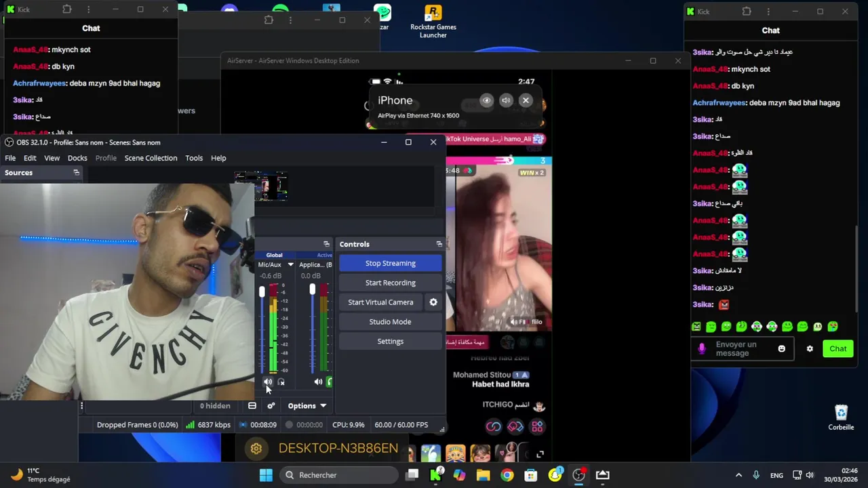The height and width of the screenshot is (488, 868).
Task: Toggle Mic/Aux monitoring headphone icon
Action: [281, 382]
